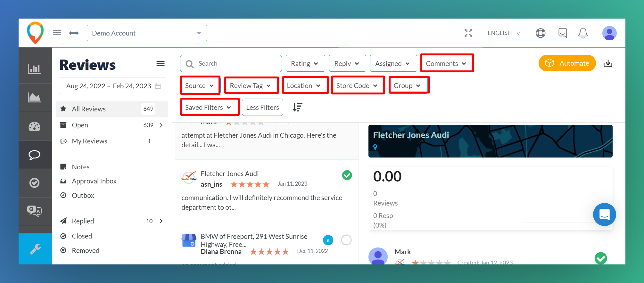Expand the Replied chevron
644x283 pixels.
(x=161, y=221)
